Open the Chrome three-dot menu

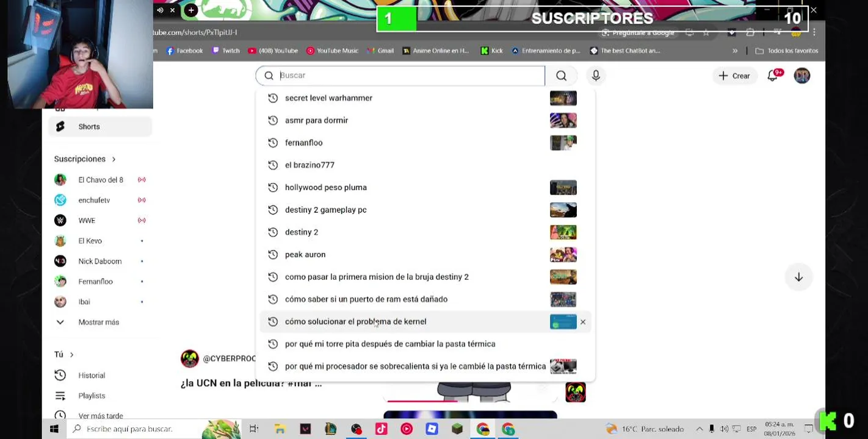pos(814,32)
